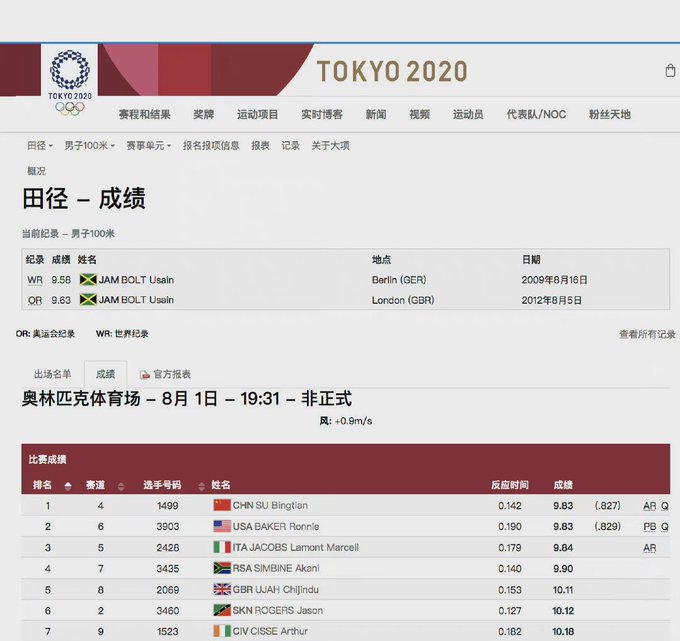Open 运动项目 menu
680x641 pixels.
click(258, 114)
